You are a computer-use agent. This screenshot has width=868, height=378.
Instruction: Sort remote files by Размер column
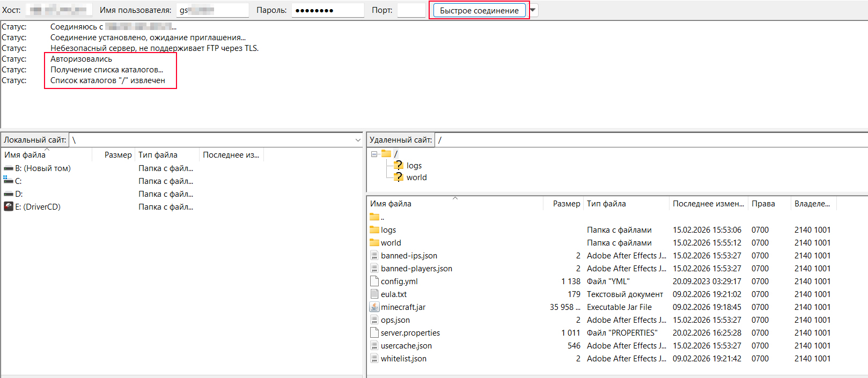566,204
